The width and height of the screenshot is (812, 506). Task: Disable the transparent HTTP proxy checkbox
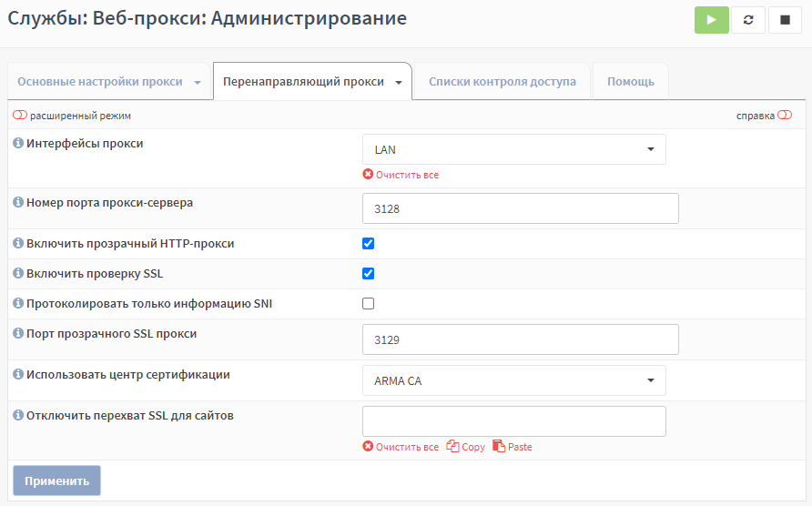(x=368, y=243)
